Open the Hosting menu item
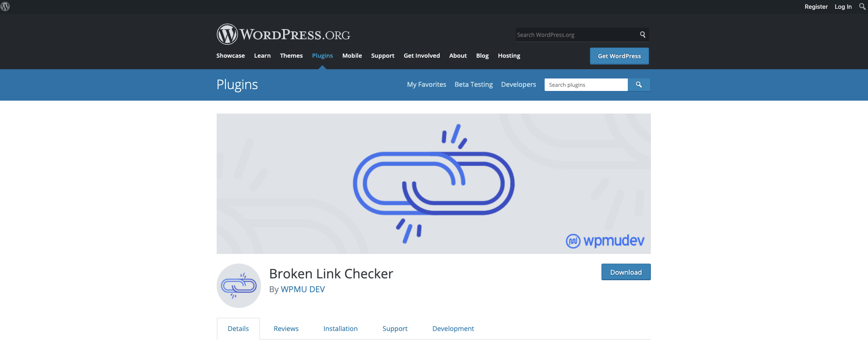 509,55
